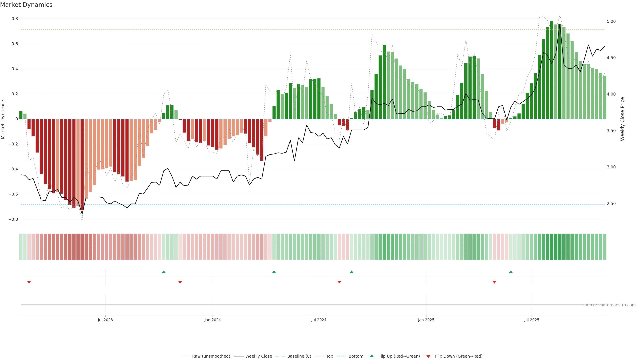Click the latest green flip-up triangle marker
644x362 pixels.
tap(511, 272)
